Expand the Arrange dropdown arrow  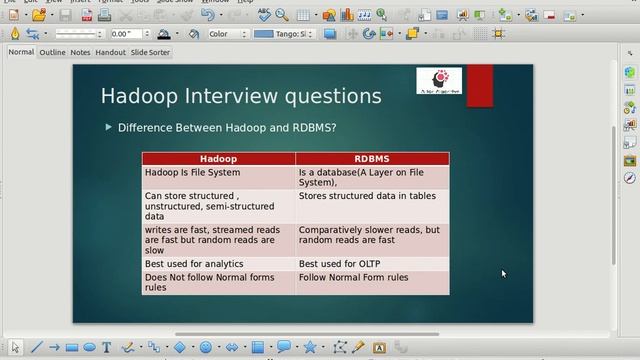point(426,34)
